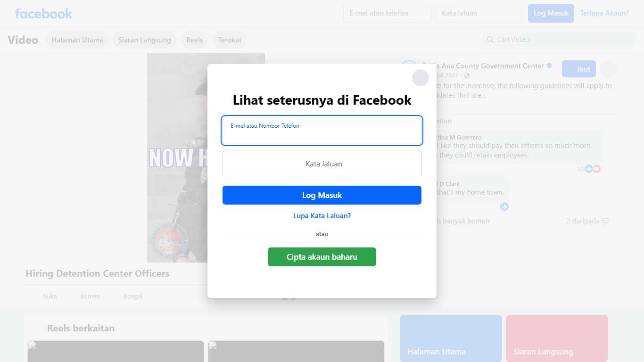Screen dimensions: 644x362
Task: Click the blue Log Masuk button in dialog
Action: pyautogui.click(x=322, y=195)
